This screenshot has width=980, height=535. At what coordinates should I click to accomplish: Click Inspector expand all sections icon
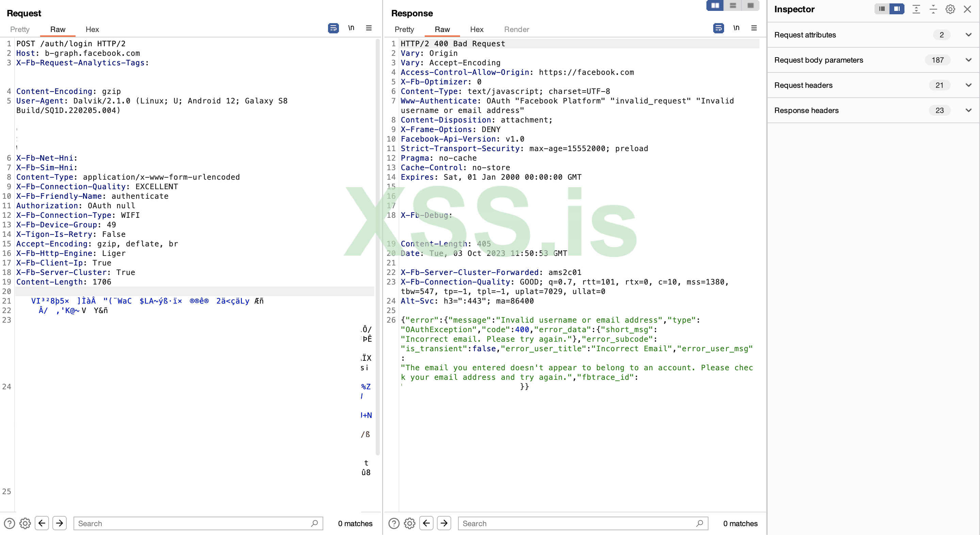pos(916,9)
